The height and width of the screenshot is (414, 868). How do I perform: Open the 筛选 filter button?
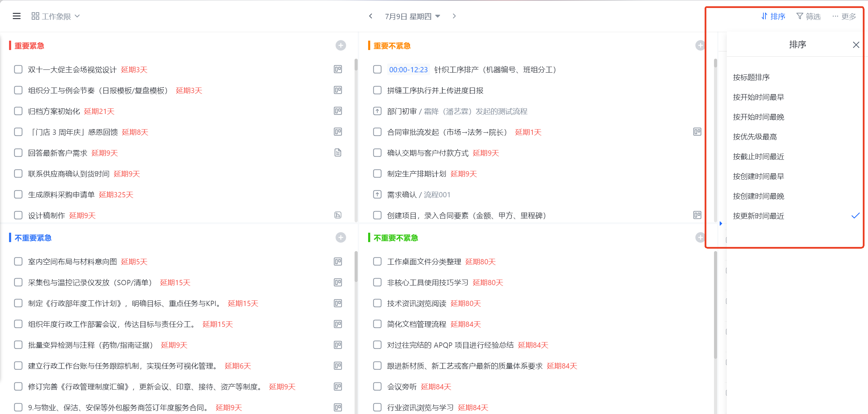809,16
